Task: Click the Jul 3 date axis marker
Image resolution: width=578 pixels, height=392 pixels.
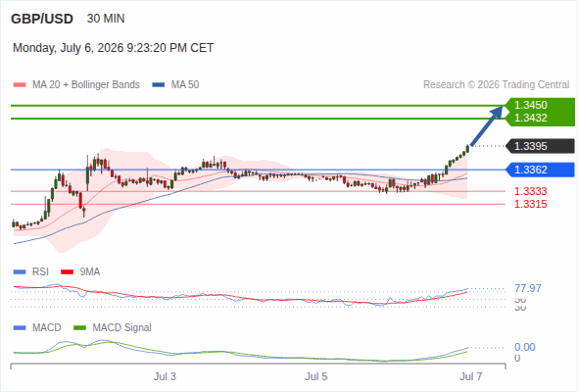Action: click(x=165, y=376)
